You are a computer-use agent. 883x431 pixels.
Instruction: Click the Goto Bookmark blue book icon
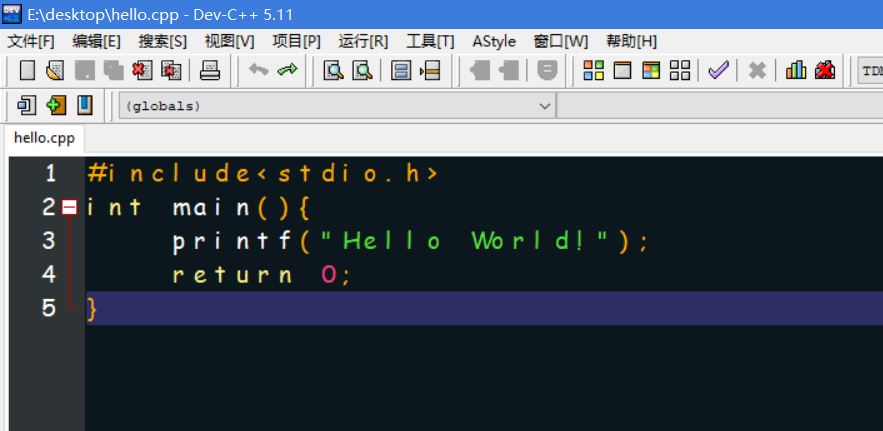(x=84, y=105)
